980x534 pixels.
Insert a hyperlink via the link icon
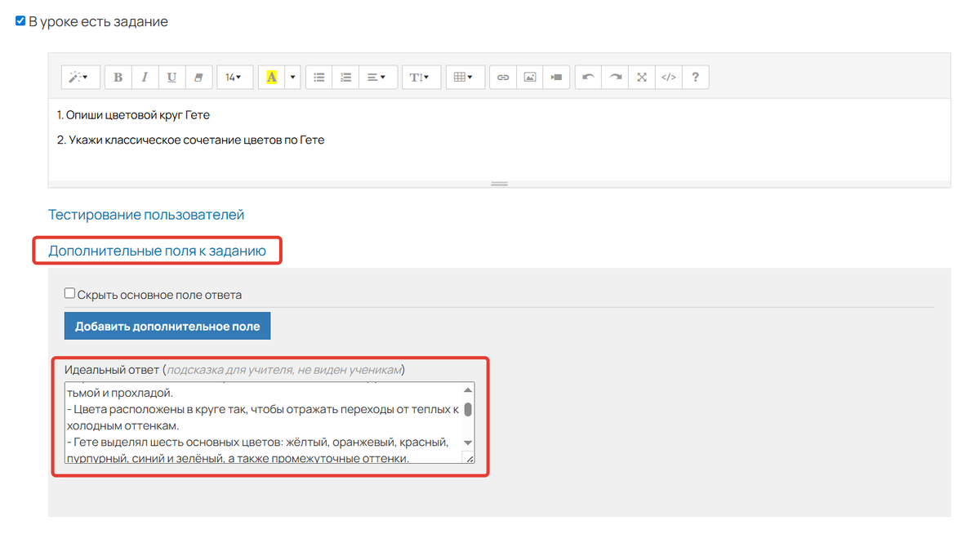click(x=503, y=77)
